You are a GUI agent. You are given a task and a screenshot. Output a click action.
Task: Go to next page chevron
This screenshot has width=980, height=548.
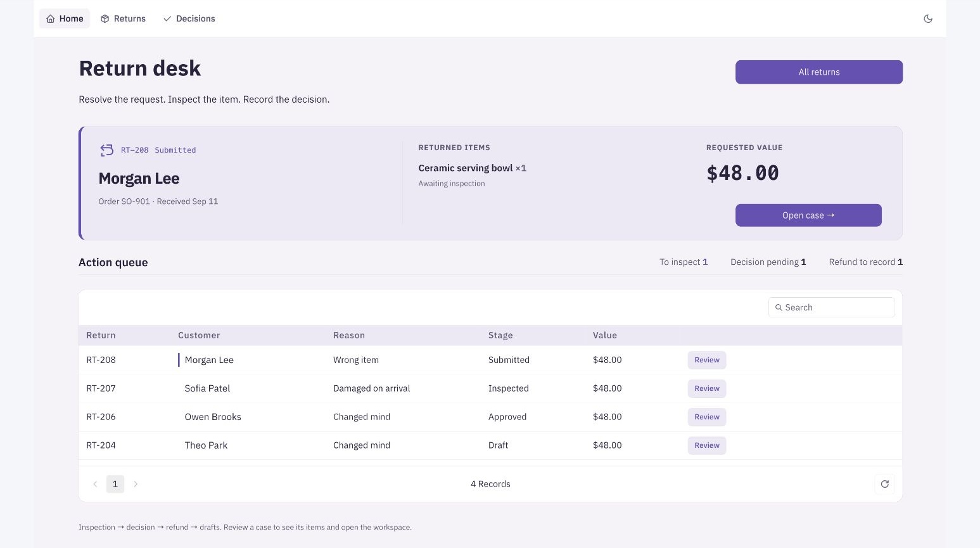pyautogui.click(x=136, y=484)
